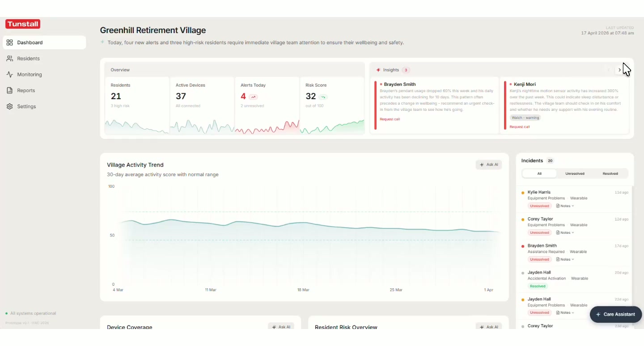Expand Notes for Brayden Smith incident
The height and width of the screenshot is (346, 644).
pyautogui.click(x=565, y=259)
